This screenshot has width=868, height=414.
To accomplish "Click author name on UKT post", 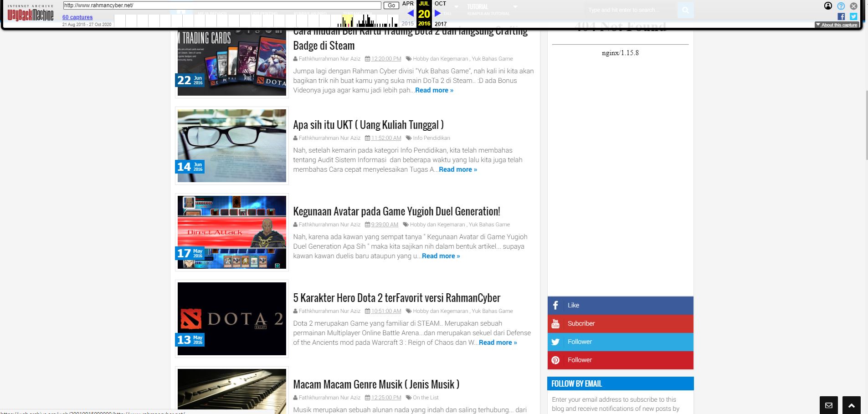I will tap(329, 138).
